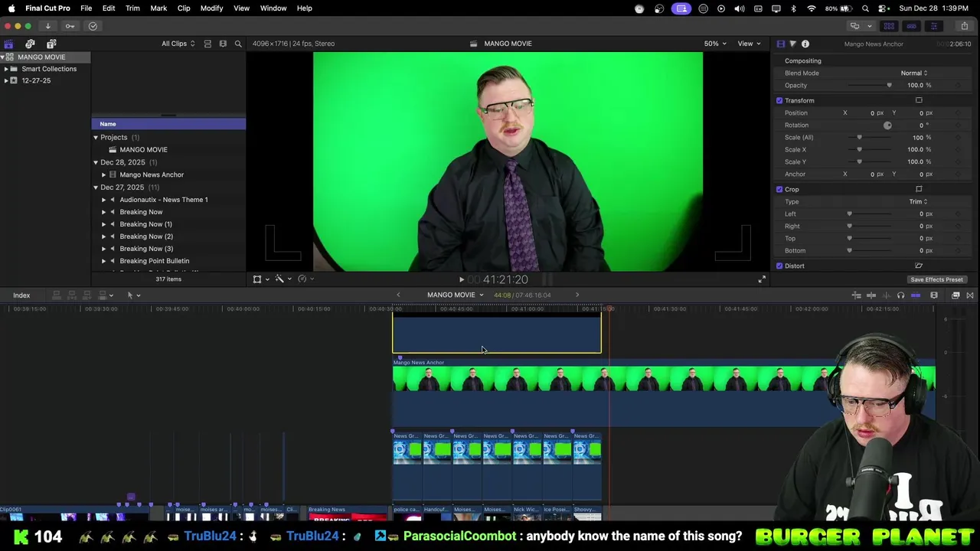This screenshot has width=980, height=551.
Task: Go forward in timeline history arrow
Action: (x=577, y=295)
